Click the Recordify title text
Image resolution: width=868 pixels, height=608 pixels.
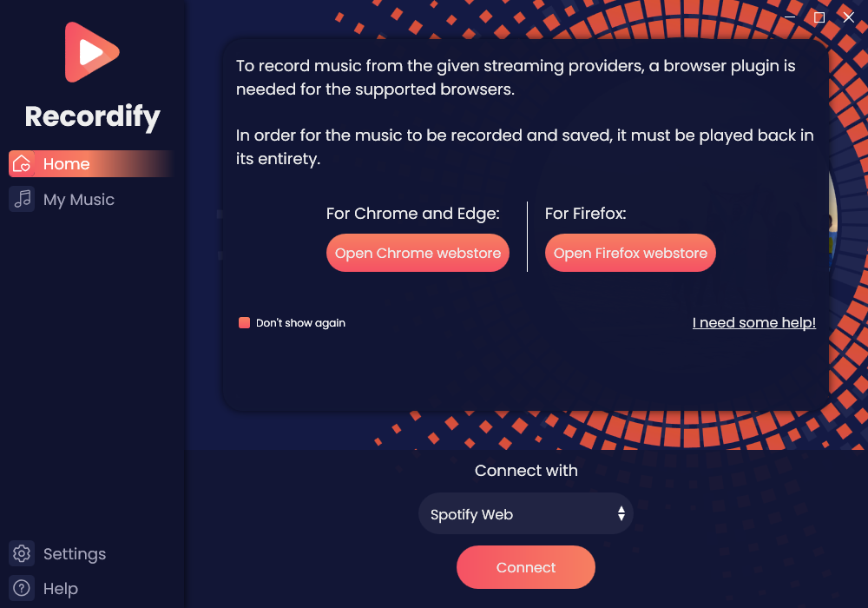tap(92, 116)
